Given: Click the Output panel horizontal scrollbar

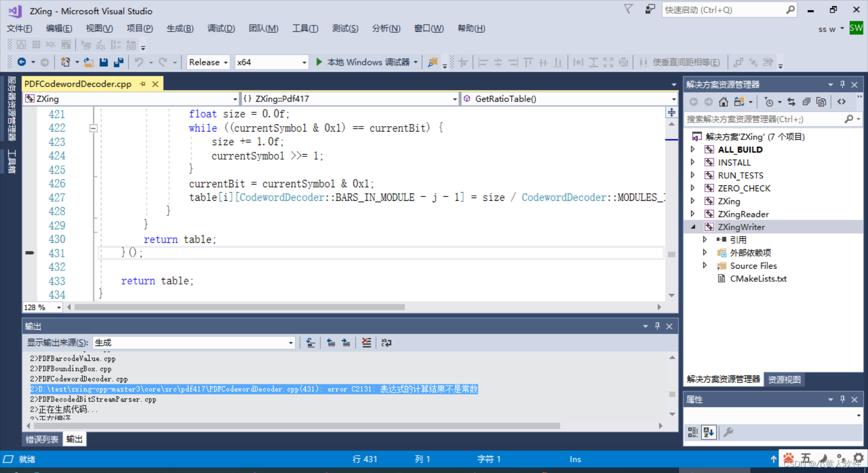Looking at the screenshot, I should tap(297, 426).
